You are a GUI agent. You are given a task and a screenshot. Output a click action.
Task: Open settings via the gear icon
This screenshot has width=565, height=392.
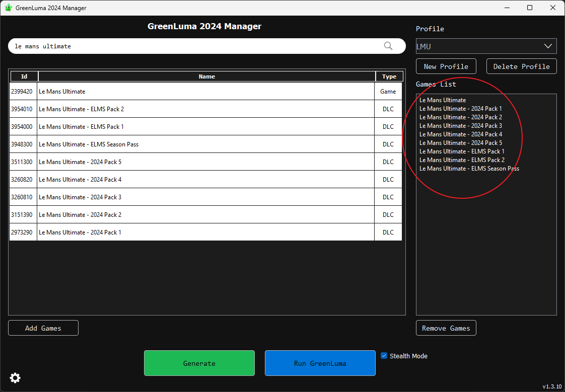[x=15, y=378]
